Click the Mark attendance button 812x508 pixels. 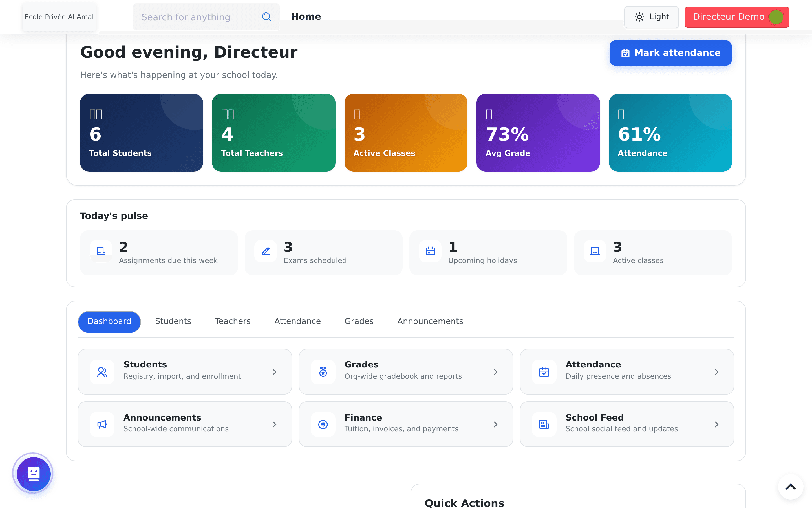coord(670,53)
